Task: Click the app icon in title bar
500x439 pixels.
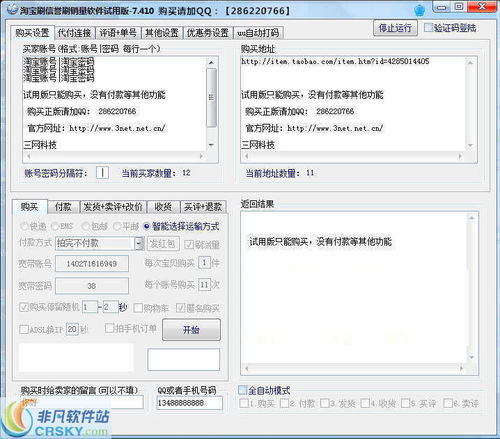Action: tap(12, 9)
